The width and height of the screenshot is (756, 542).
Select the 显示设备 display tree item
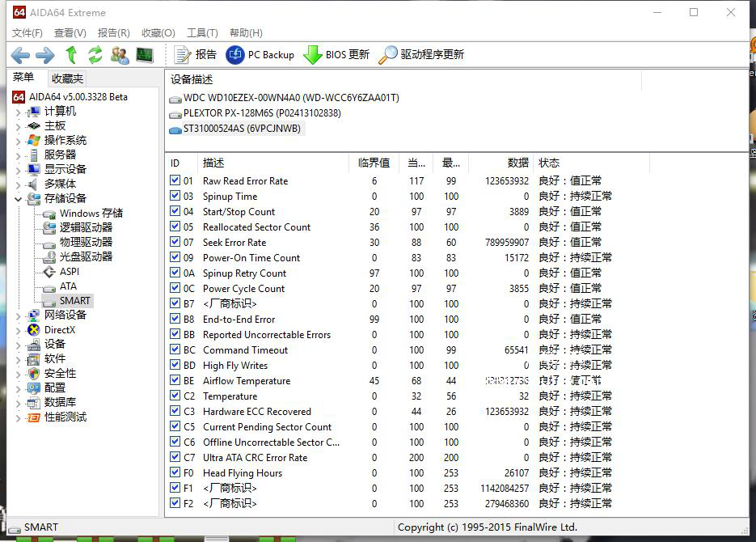57,169
